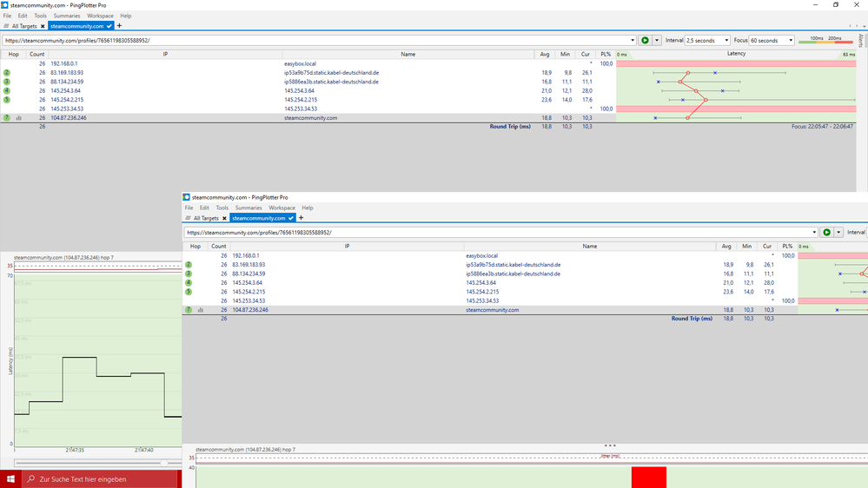Open Focus 60 seconds dropdown
This screenshot has width=868, height=488.
click(772, 41)
